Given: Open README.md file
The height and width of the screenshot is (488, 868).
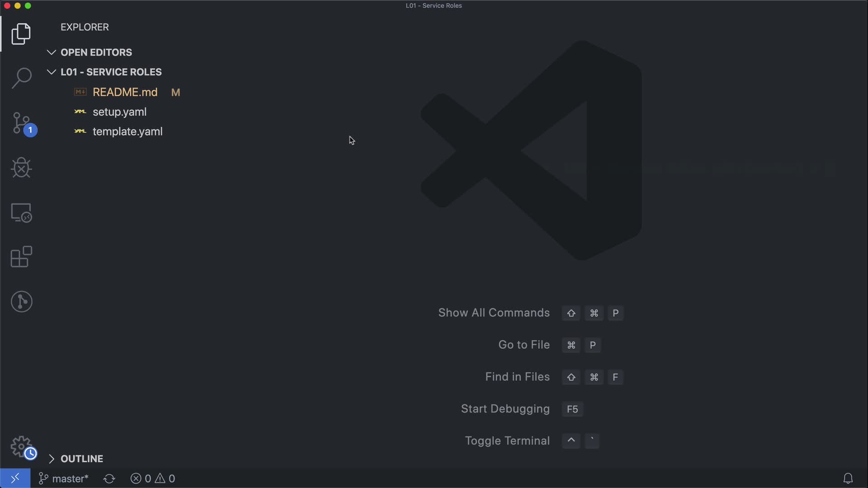Looking at the screenshot, I should (125, 92).
